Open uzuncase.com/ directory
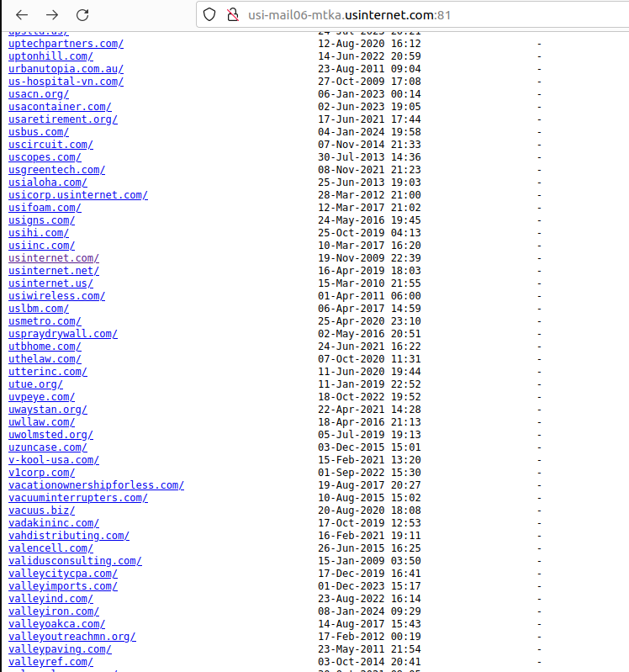This screenshot has width=629, height=672. point(48,447)
